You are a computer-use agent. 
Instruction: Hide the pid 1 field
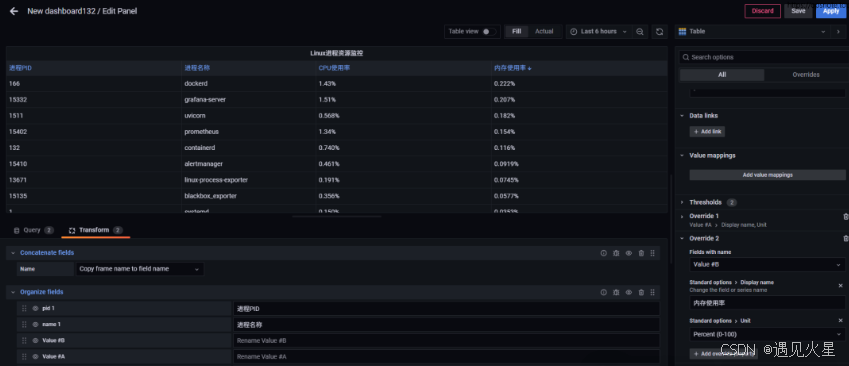click(x=35, y=308)
